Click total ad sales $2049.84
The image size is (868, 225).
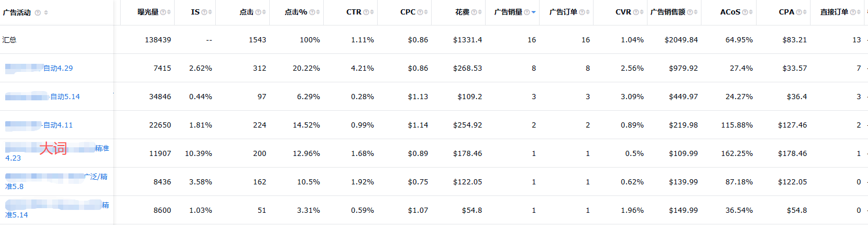(681, 39)
